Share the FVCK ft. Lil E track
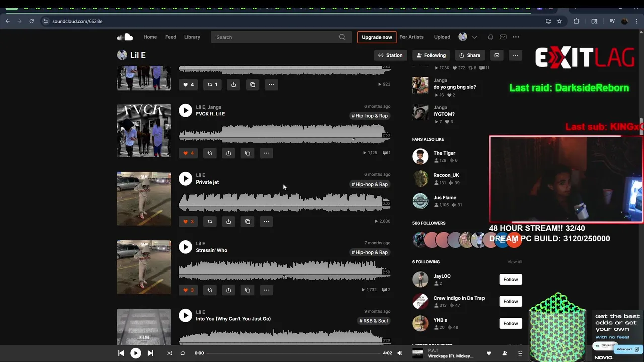Viewport: 644px width, 362px height. (228, 153)
